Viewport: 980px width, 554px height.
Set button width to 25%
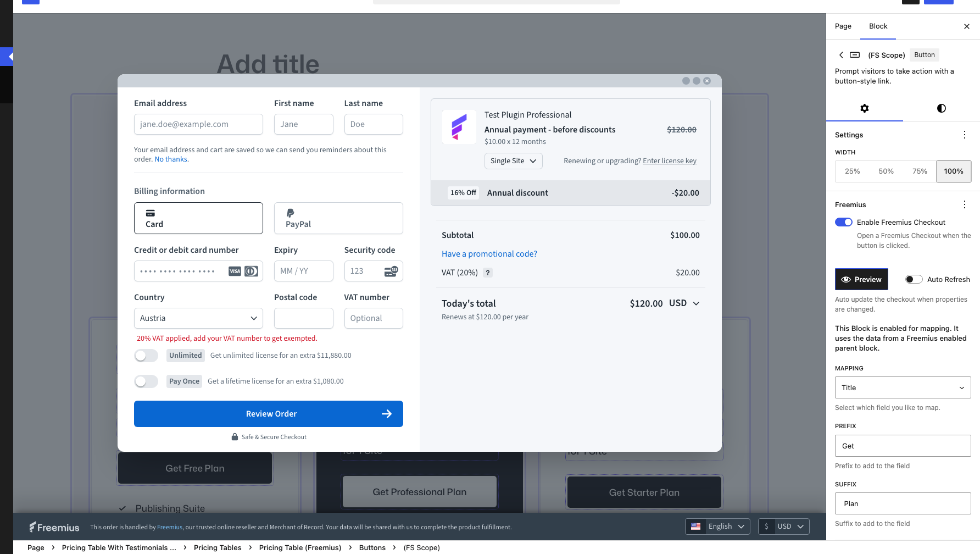point(852,171)
